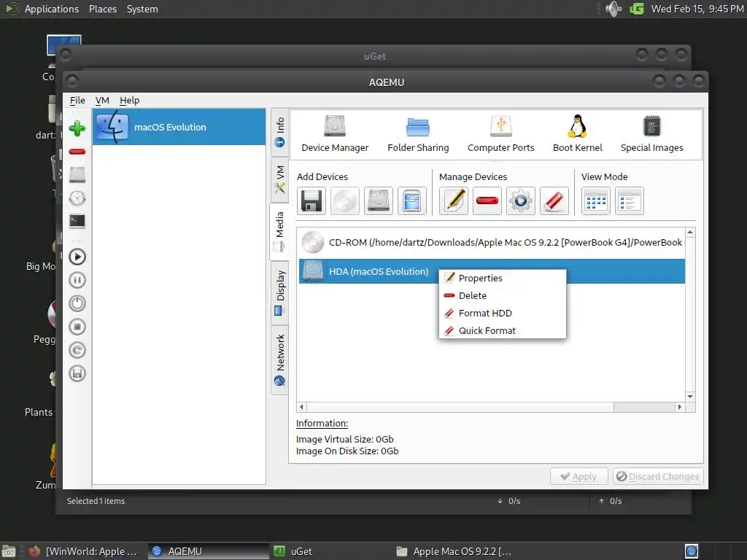This screenshot has height=560, width=747.
Task: Open the Applications menu in top panel
Action: point(52,9)
